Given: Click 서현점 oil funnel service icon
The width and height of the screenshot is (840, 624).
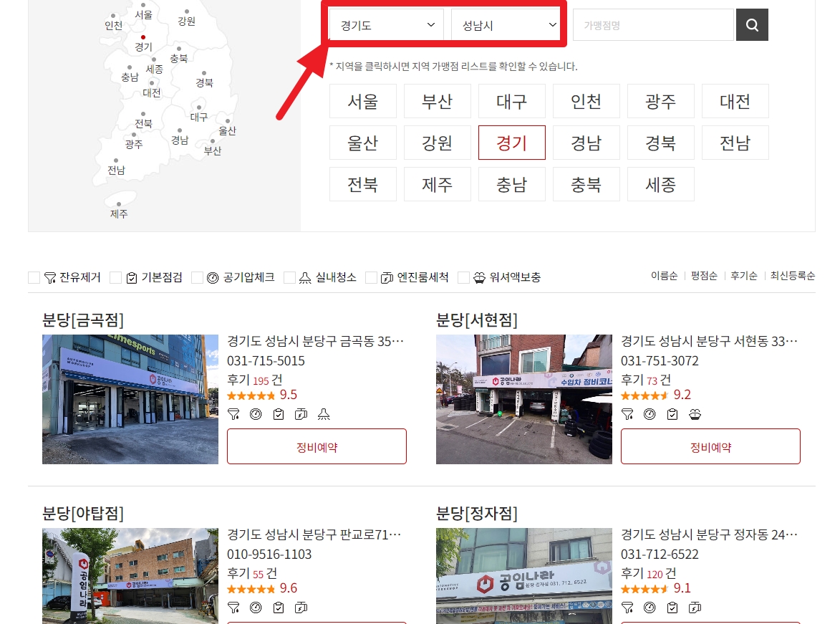Looking at the screenshot, I should click(627, 414).
